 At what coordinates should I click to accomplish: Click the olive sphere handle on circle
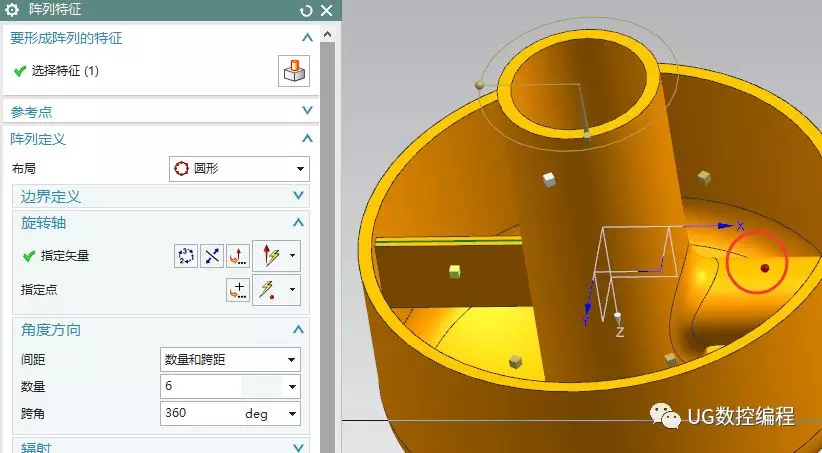pyautogui.click(x=479, y=84)
